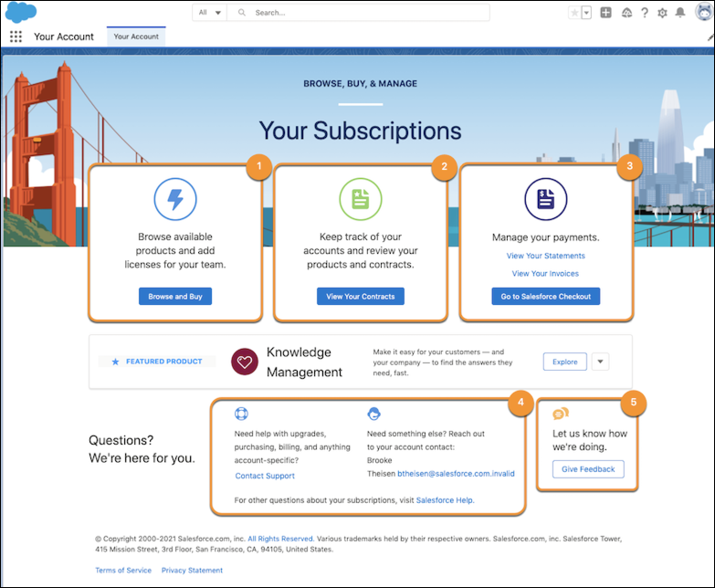Click Go to Salesforce Checkout button

click(546, 296)
